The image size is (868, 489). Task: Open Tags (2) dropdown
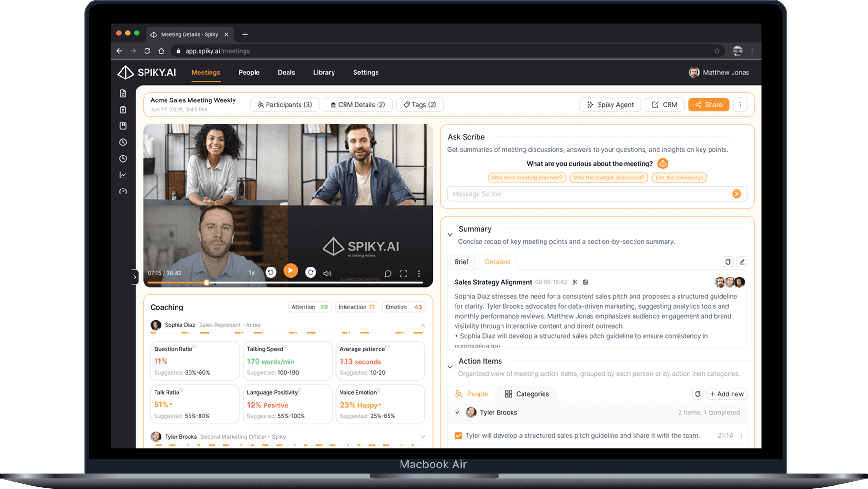tap(420, 105)
